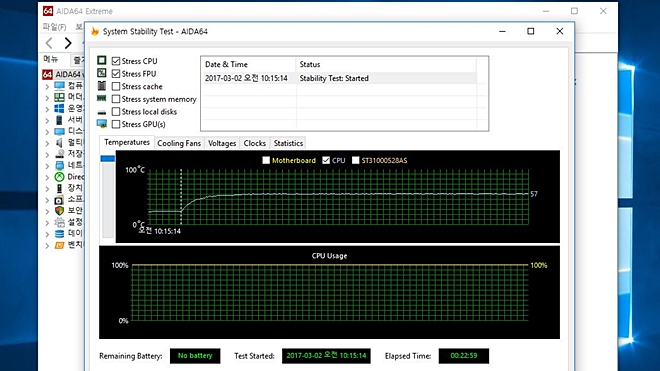
Task: Select the 컴퓨 computer monitor icon in the tree
Action: [60, 86]
